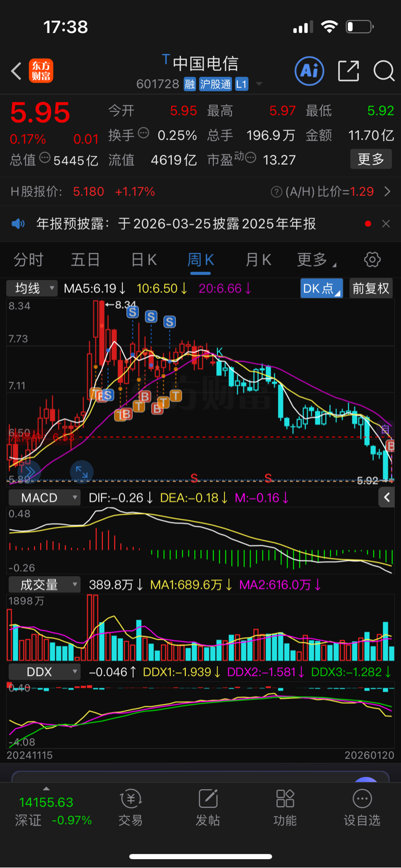
Task: Tap the 总手 value 196.9万
Action: 270,136
